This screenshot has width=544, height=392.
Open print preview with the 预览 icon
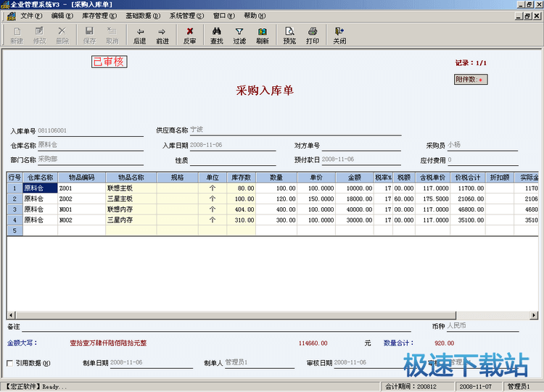pyautogui.click(x=289, y=35)
